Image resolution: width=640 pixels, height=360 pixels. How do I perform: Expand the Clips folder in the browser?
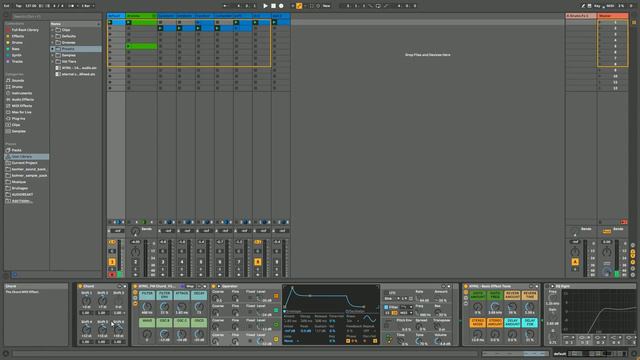[x=53, y=30]
